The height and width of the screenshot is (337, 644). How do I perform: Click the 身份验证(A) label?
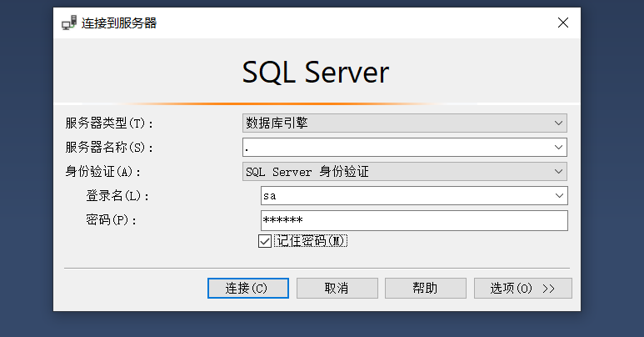(102, 172)
